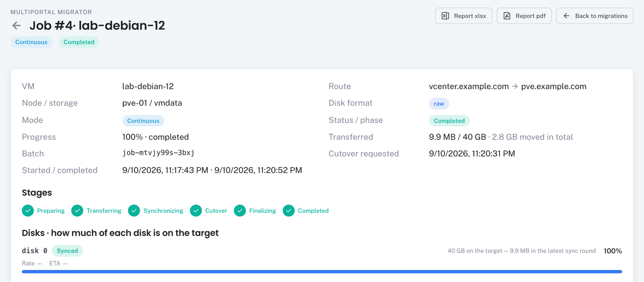Click the PDF icon in Report pdf
644x282 pixels.
coord(507,16)
